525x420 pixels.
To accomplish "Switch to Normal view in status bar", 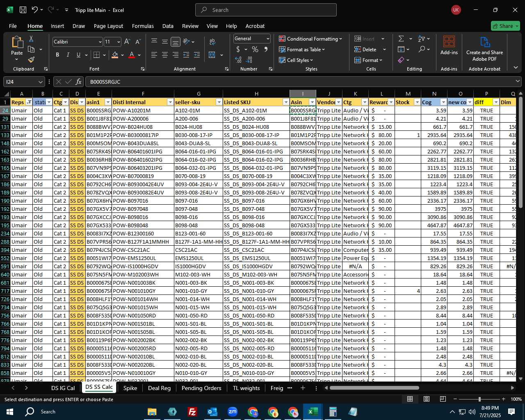I will (x=410, y=399).
